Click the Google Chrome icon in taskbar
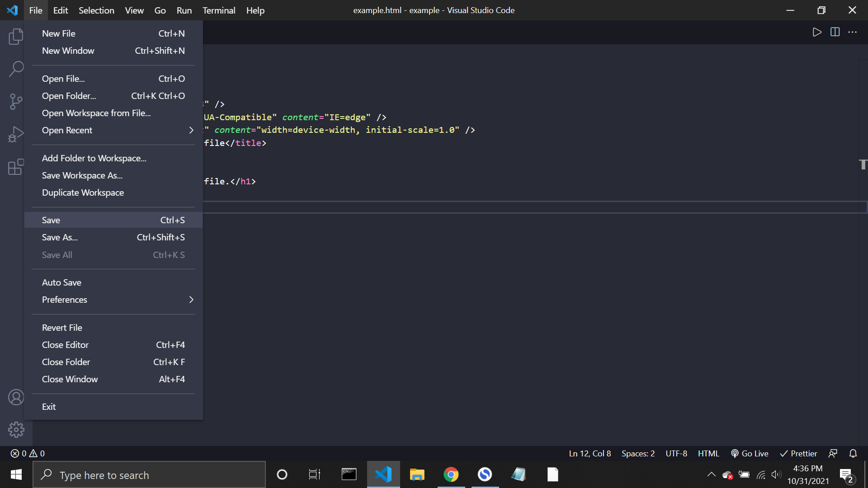 click(451, 475)
